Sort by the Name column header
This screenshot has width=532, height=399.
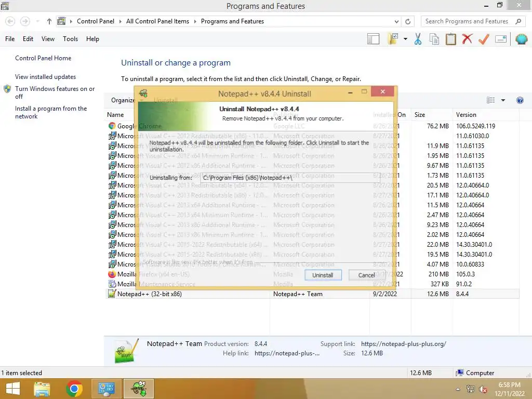115,115
